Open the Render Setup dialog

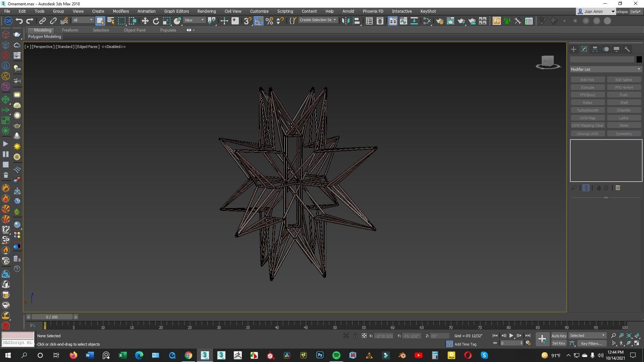439,21
